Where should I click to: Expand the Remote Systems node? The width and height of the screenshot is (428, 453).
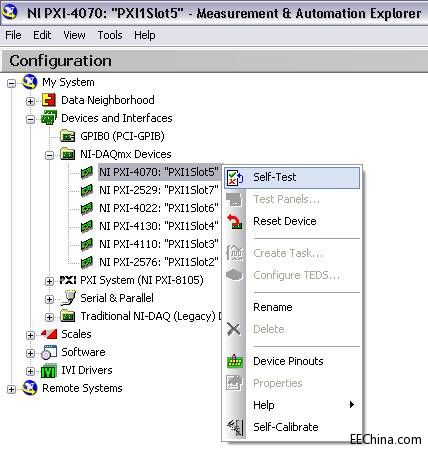coord(11,389)
